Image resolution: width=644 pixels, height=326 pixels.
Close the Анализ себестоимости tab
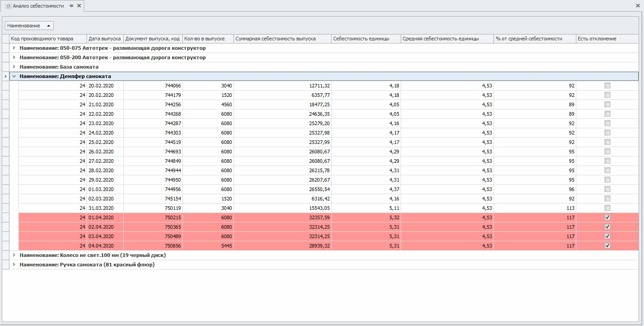click(79, 6)
